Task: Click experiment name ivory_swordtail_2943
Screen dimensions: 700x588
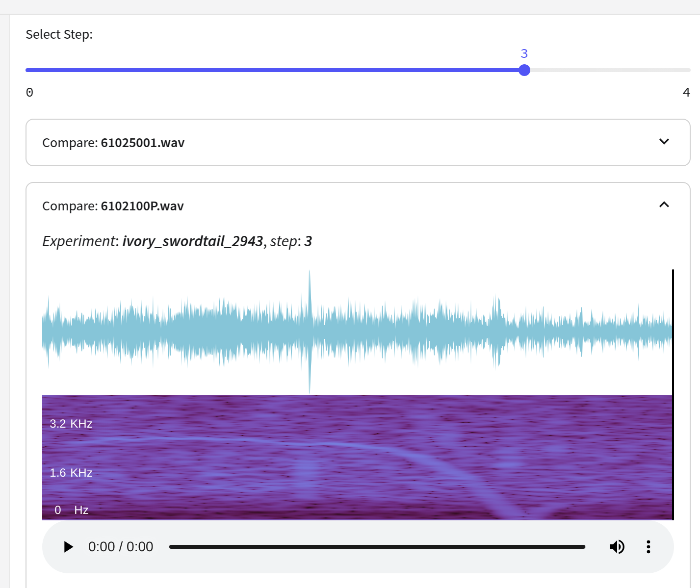Action: 193,241
